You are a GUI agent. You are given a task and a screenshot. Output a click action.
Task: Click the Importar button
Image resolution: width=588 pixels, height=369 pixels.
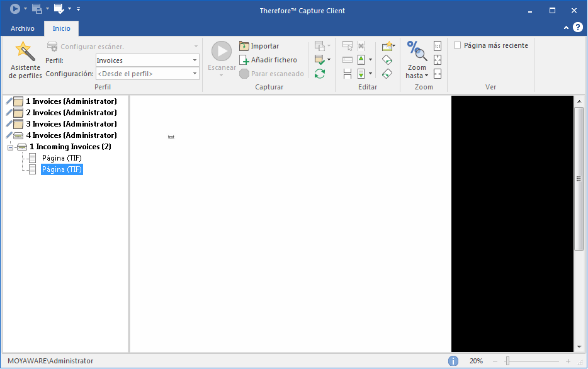pos(259,46)
